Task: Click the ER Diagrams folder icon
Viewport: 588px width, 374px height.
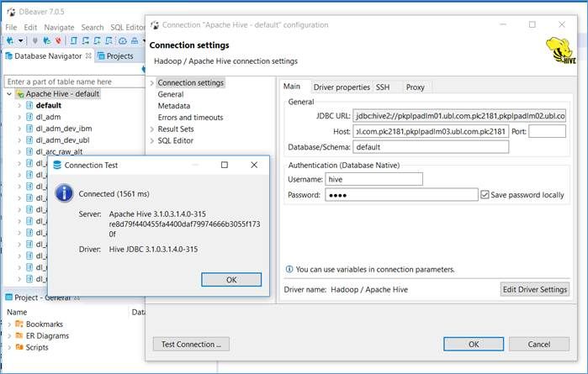Action: [19, 336]
